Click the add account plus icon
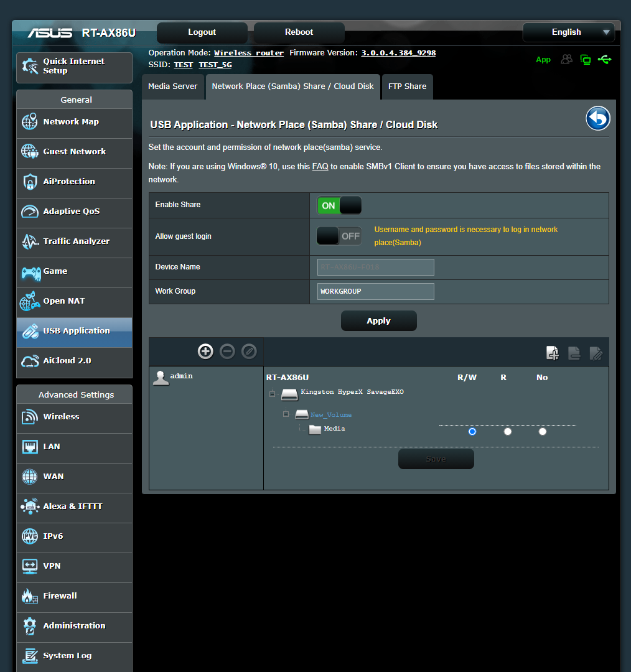The width and height of the screenshot is (631, 672). (205, 352)
